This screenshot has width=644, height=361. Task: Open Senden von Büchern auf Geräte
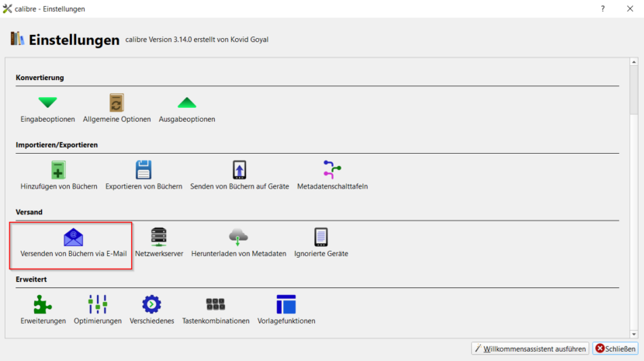pos(240,176)
